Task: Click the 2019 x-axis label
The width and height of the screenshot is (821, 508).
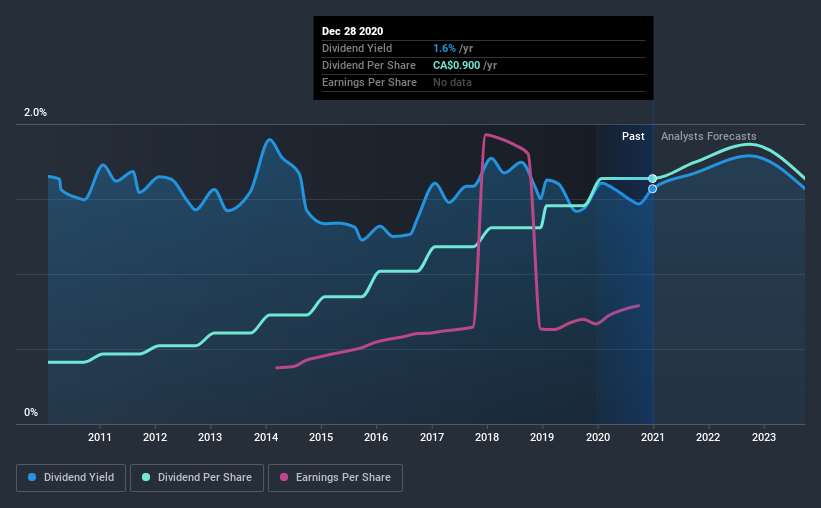Action: tap(542, 437)
